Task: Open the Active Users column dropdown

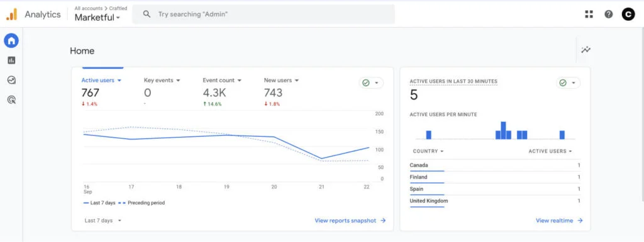Action: click(550, 151)
